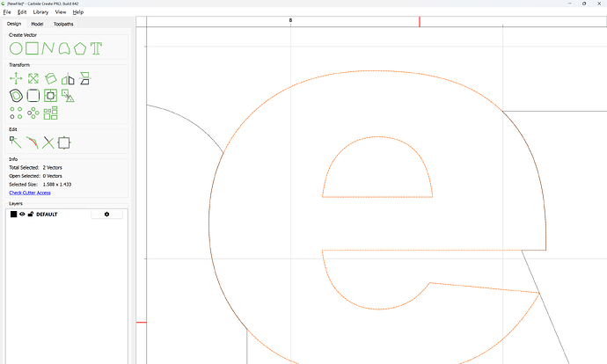The image size is (607, 364).
Task: Click the DEFAULT layer black color swatch
Action: click(13, 214)
